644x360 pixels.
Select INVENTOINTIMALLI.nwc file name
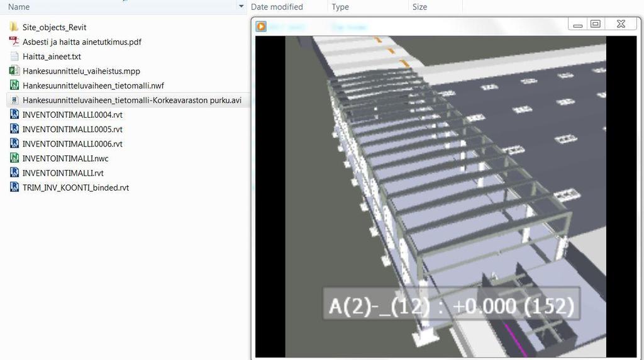65,159
